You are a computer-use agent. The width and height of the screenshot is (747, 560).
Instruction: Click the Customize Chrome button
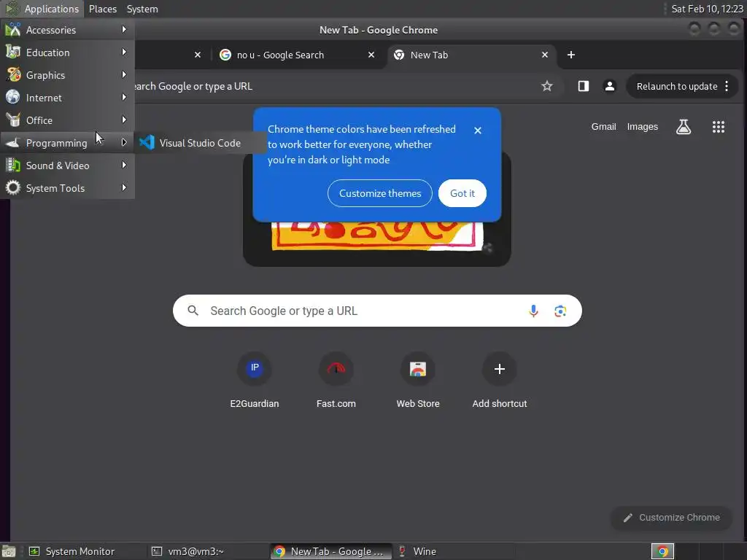pyautogui.click(x=672, y=518)
